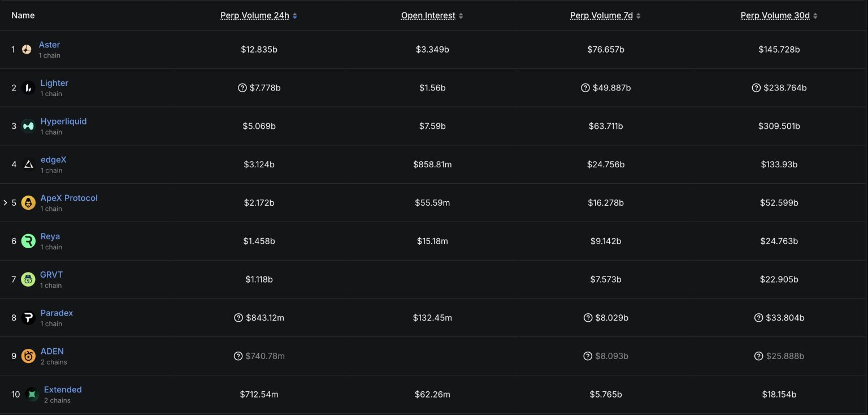Image resolution: width=868 pixels, height=415 pixels.
Task: Sort by Perp Volume 24h column
Action: pyautogui.click(x=255, y=16)
